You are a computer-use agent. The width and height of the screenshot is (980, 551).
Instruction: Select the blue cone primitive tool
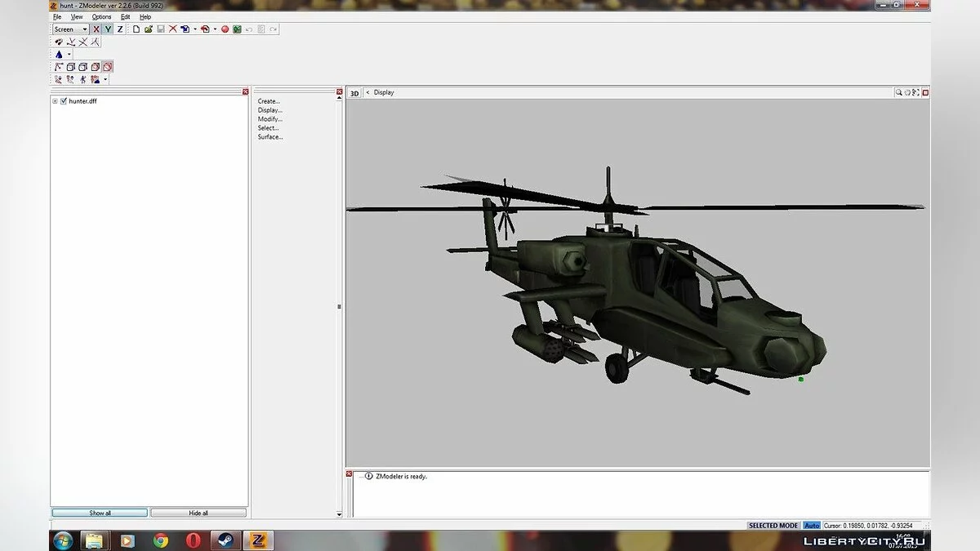[59, 55]
